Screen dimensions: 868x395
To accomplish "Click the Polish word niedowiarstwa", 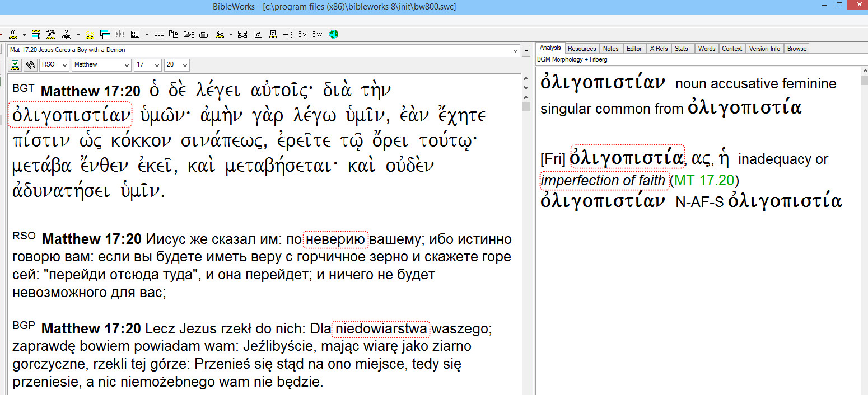I will tap(381, 328).
